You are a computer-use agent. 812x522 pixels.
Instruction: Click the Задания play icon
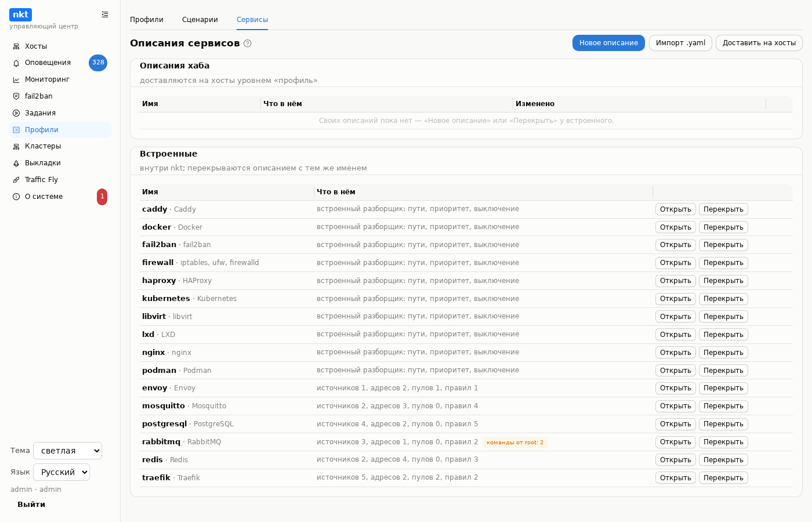coord(16,113)
